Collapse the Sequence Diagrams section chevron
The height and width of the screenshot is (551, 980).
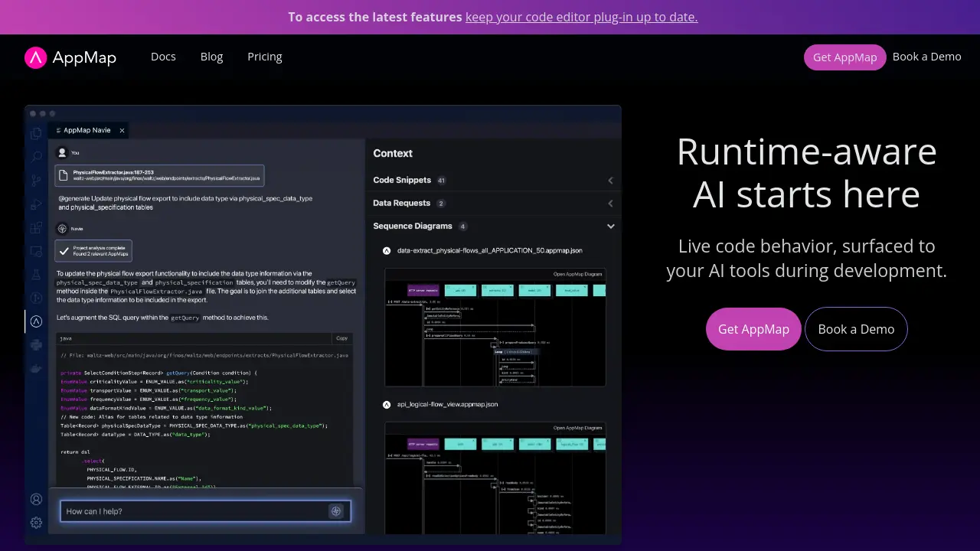tap(610, 227)
